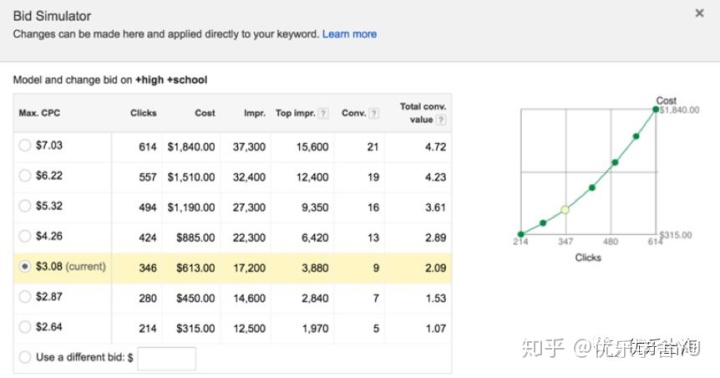Click the custom bid amount input field
This screenshot has width=720, height=378.
point(167,358)
